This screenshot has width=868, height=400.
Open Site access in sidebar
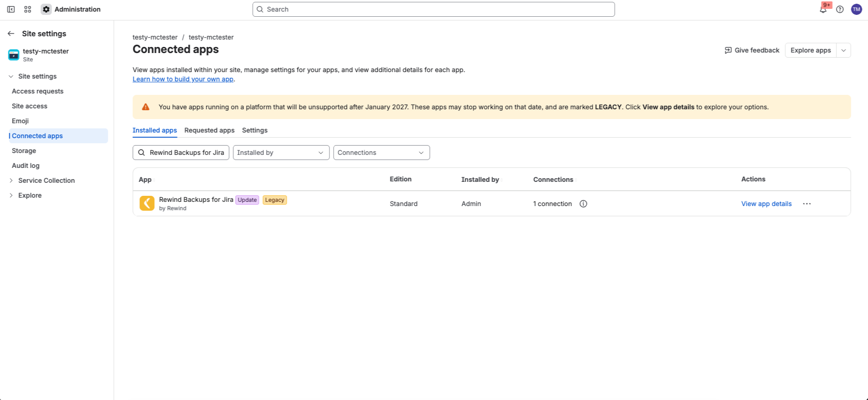click(30, 106)
